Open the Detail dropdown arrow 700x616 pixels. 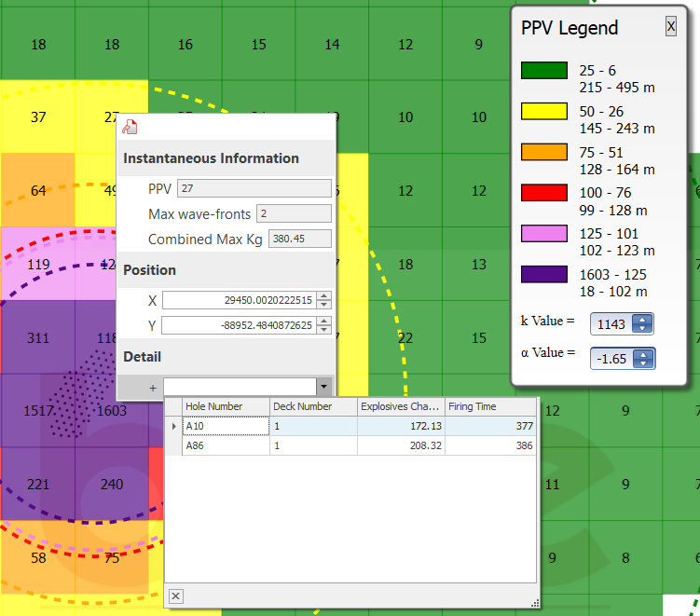(x=323, y=386)
